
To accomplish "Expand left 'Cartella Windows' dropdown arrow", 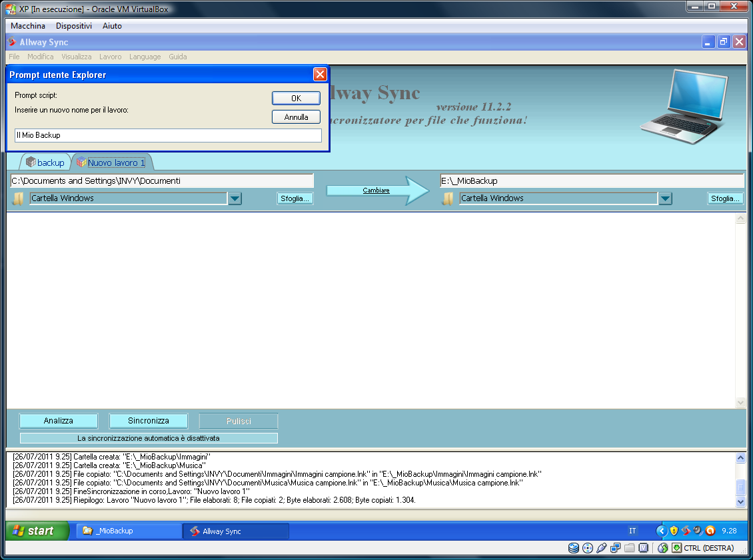I will (x=235, y=198).
